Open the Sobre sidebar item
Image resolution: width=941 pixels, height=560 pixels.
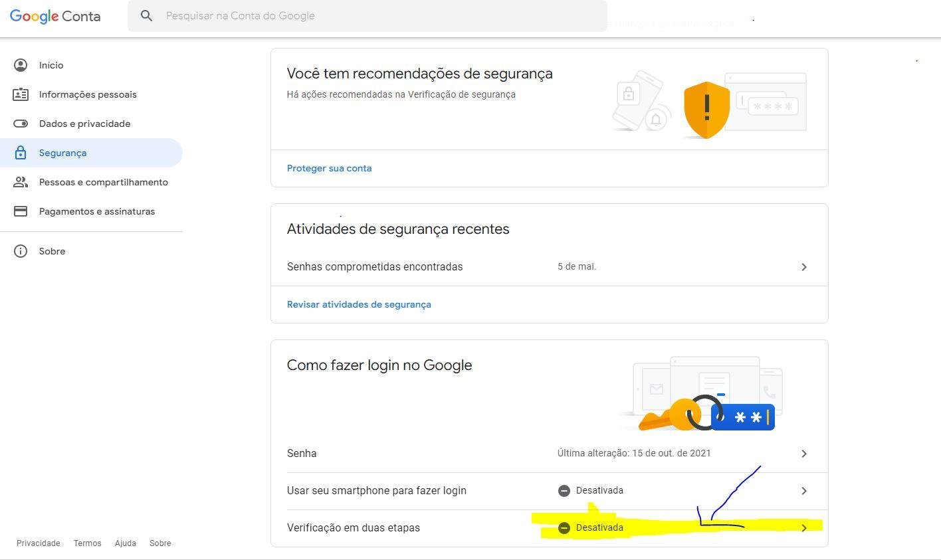[91, 251]
